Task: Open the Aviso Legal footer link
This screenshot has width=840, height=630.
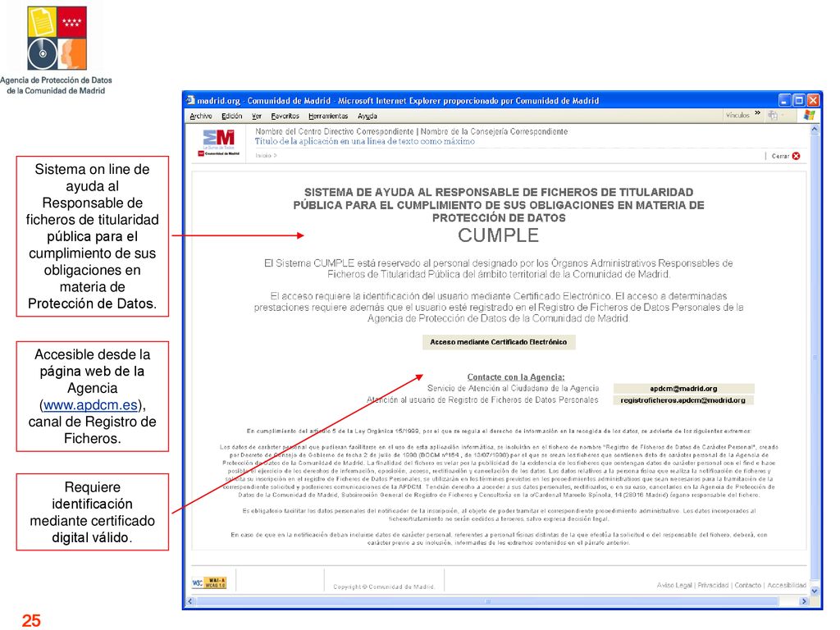Action: coord(674,585)
